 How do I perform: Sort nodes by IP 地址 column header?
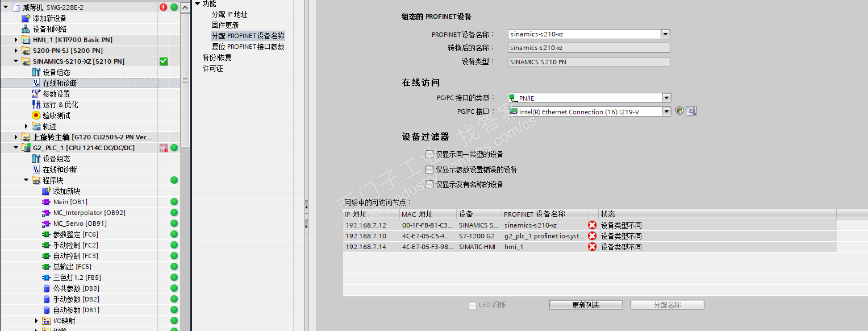click(x=371, y=214)
